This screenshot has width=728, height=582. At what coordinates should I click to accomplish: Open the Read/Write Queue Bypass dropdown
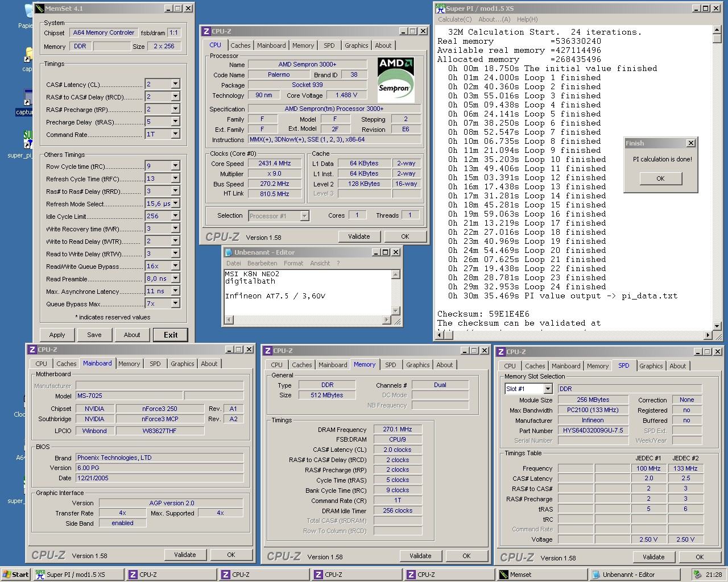(175, 266)
